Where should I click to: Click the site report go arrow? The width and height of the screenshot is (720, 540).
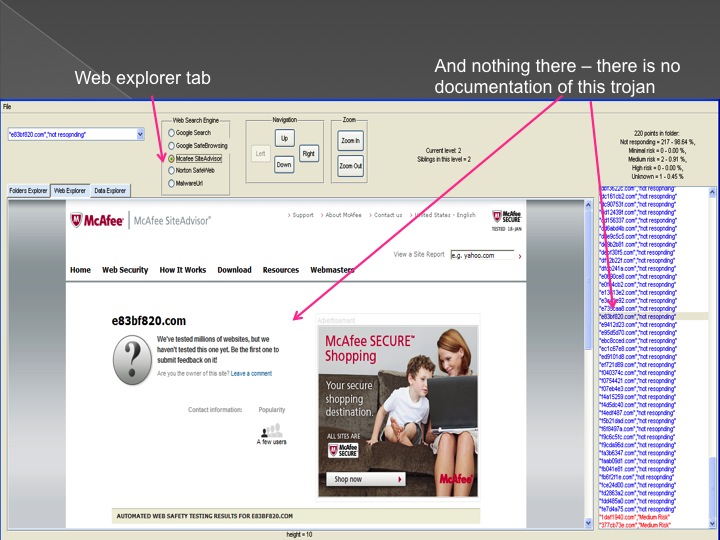(x=520, y=256)
